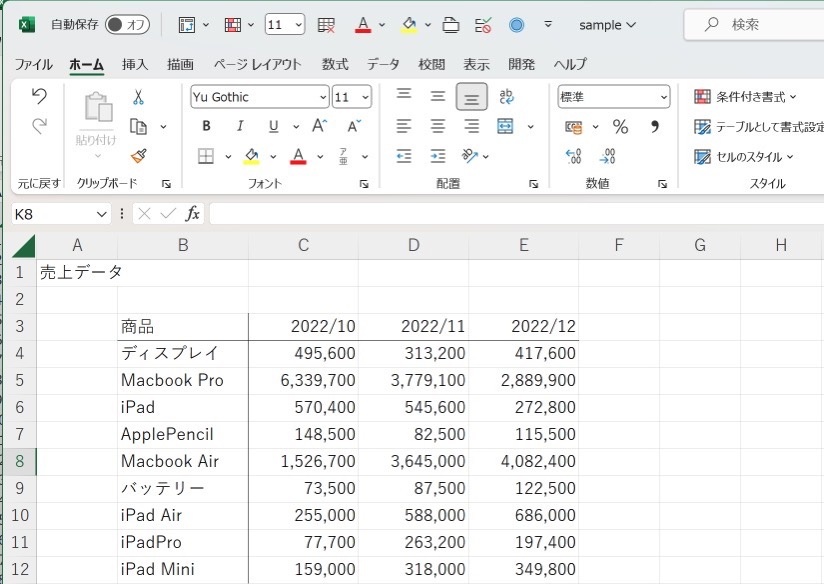Open the ribbon font size 11 dropdown

tap(365, 97)
